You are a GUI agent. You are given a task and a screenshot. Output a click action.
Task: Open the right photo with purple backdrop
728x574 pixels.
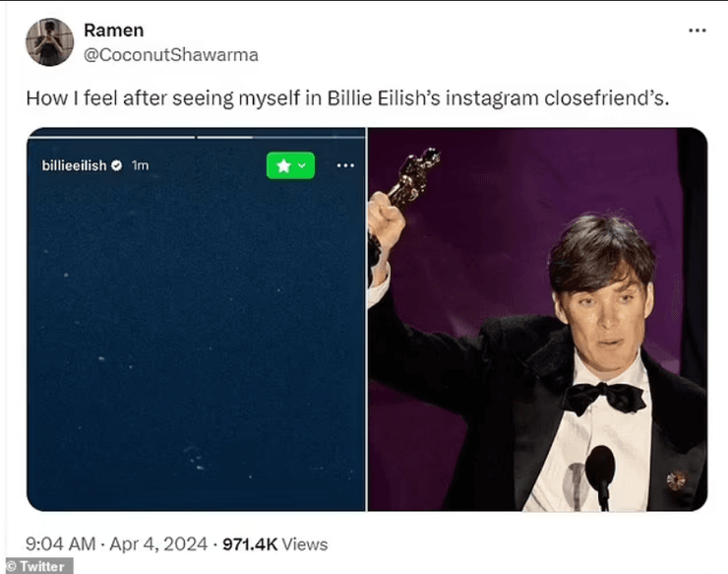[538, 319]
